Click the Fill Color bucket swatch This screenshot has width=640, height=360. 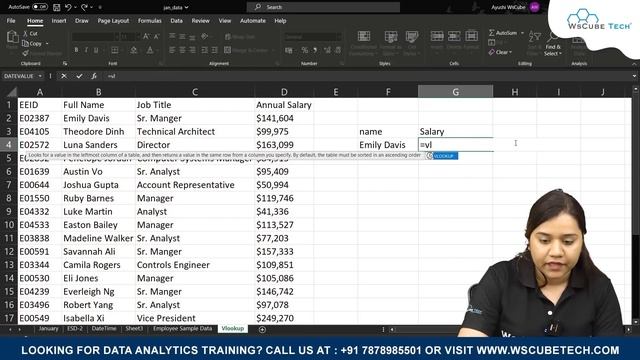(133, 50)
